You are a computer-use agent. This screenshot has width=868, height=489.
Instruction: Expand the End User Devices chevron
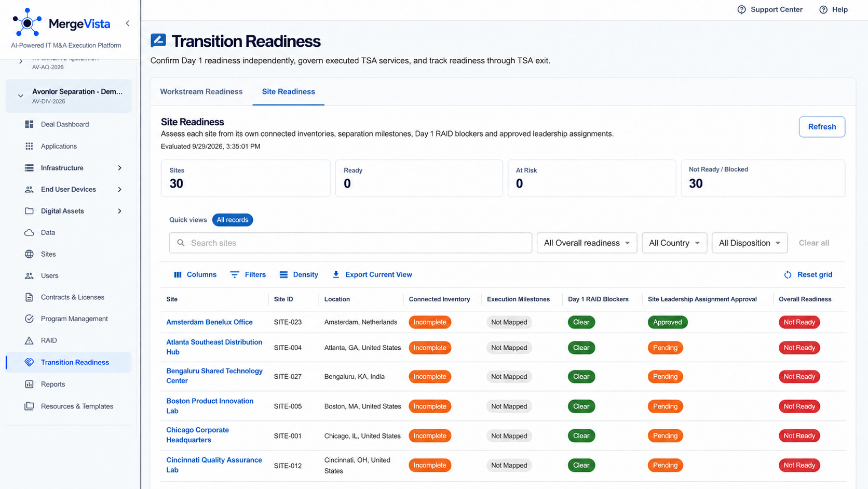[120, 189]
